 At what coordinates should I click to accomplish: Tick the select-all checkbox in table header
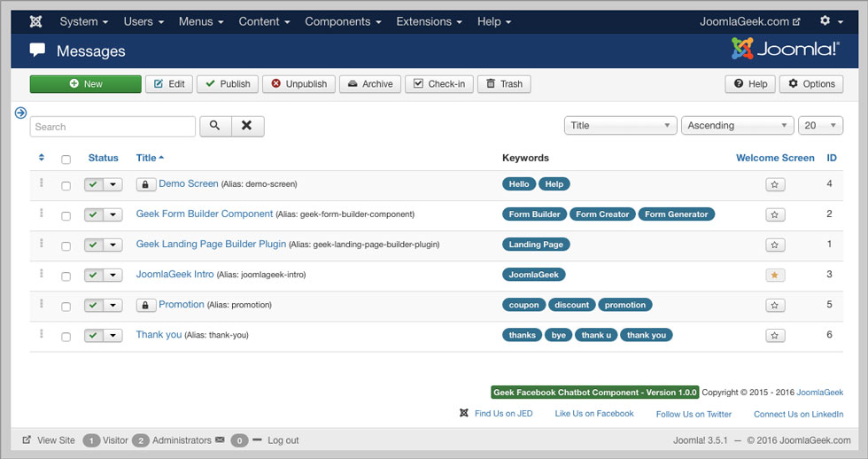click(66, 159)
